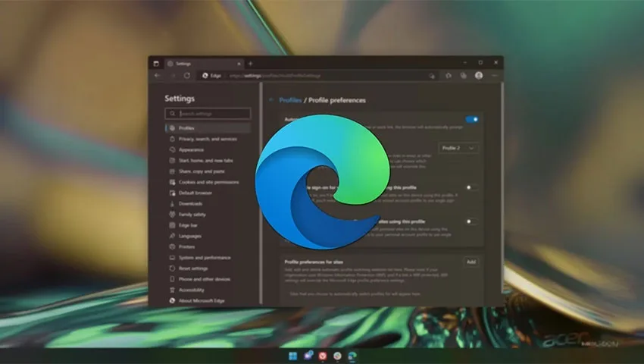Open Windows Start button on taskbar
Screen dimensions: 644x364
pos(293,356)
